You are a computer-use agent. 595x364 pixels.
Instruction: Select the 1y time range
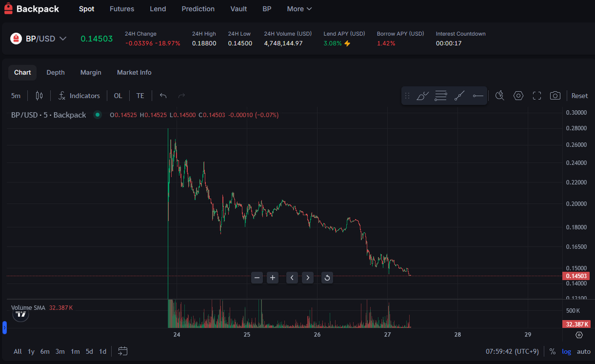pos(31,352)
